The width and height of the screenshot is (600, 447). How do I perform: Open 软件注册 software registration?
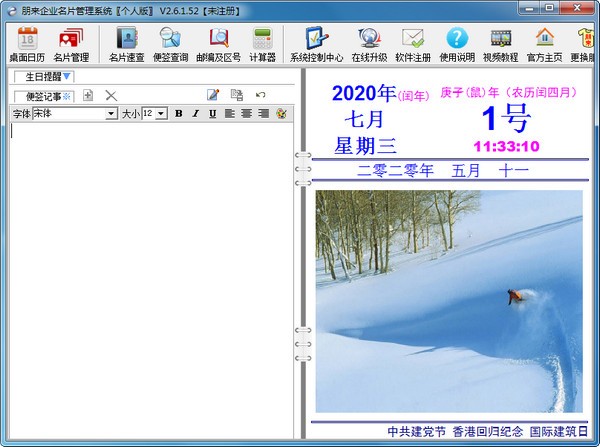[x=413, y=44]
